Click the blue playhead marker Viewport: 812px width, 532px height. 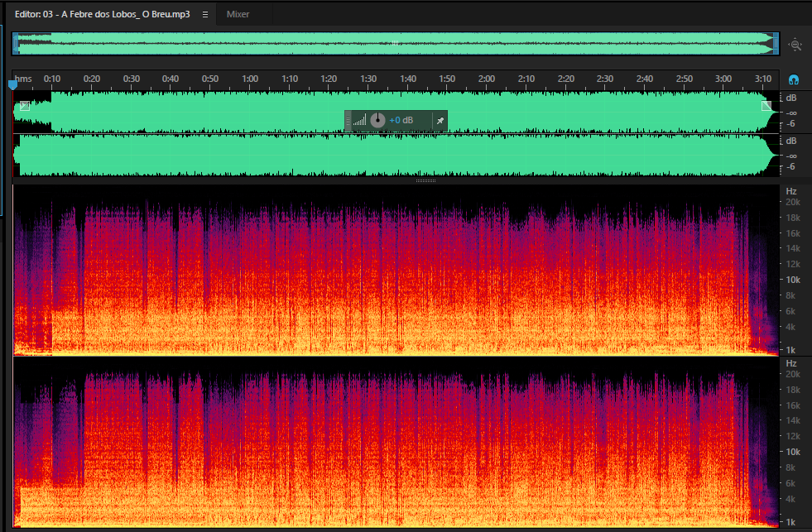(x=13, y=85)
